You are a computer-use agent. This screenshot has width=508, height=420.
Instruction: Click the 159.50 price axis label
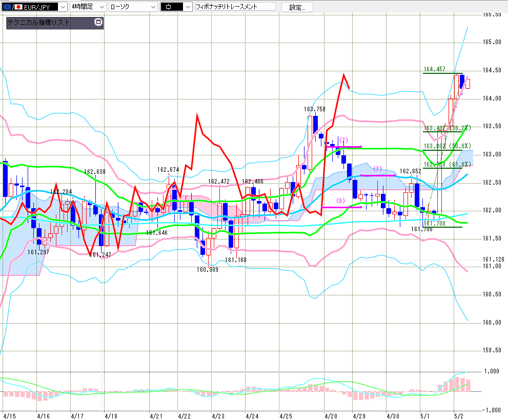tap(492, 350)
